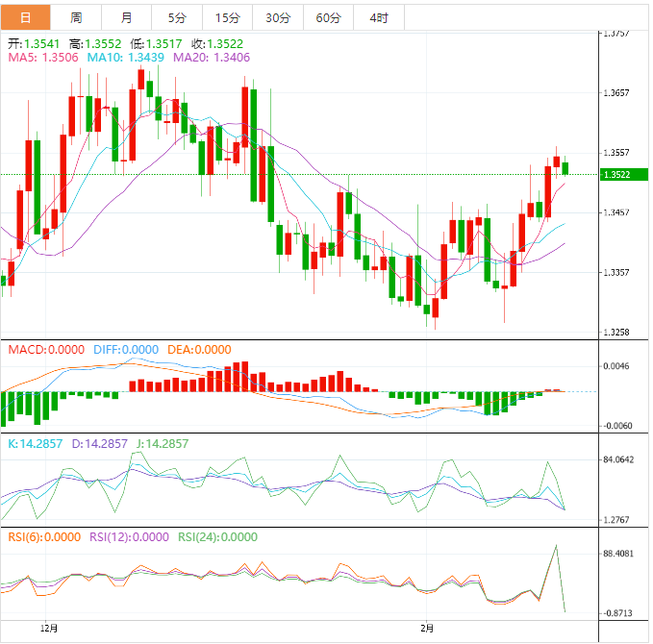653x644 pixels.
Task: Choose the 15分 timeframe tab
Action: 227,17
